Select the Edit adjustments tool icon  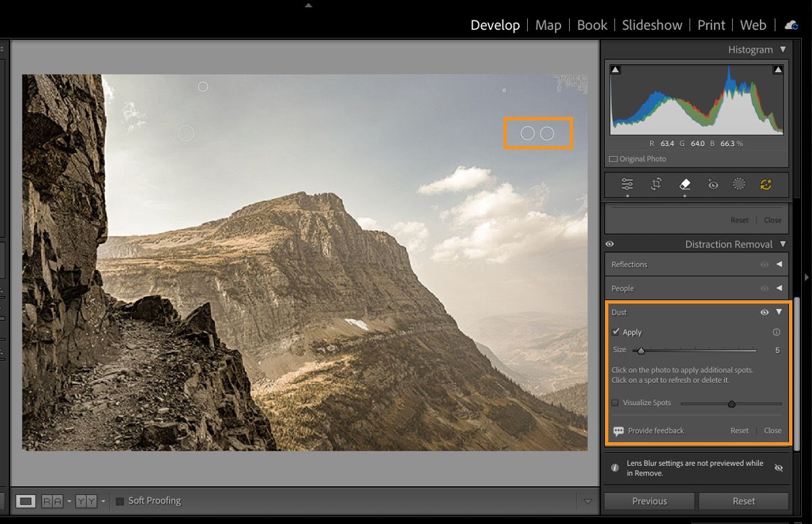(x=626, y=184)
